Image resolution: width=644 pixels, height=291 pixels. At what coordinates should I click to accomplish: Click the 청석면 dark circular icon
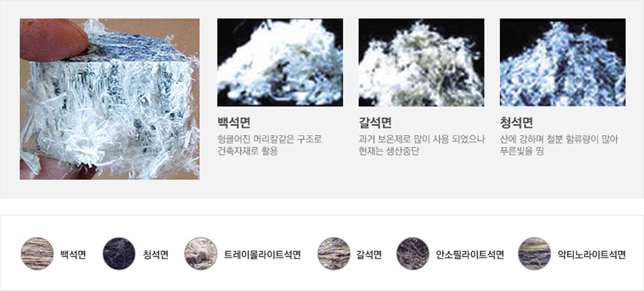[120, 254]
